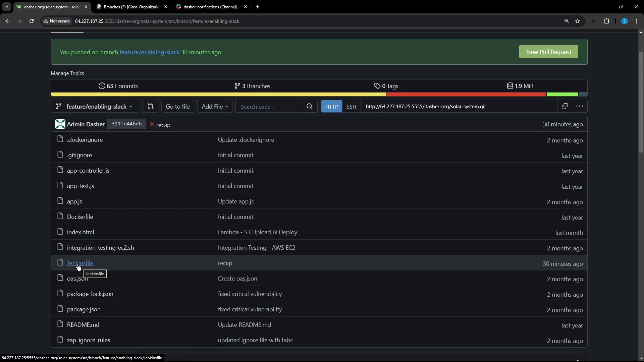The width and height of the screenshot is (644, 362).
Task: Click the New Pull Request button
Action: [x=548, y=52]
